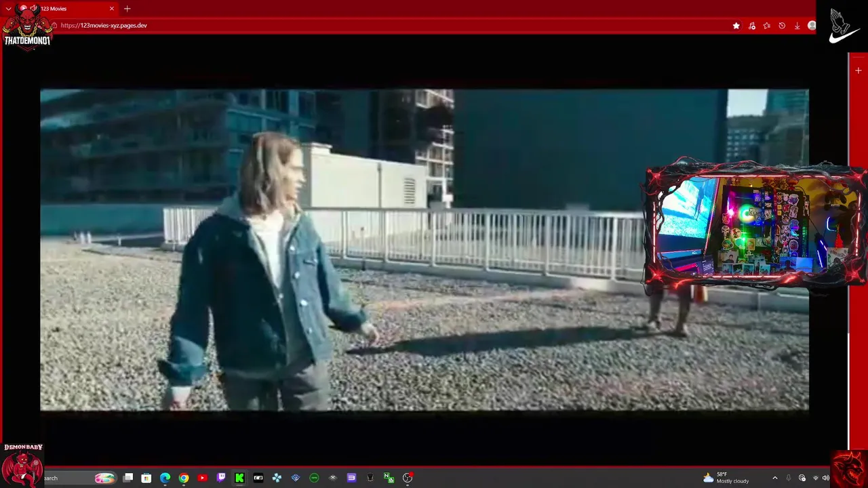Open the weather widget showing 58°F
This screenshot has height=488, width=868.
point(726,478)
